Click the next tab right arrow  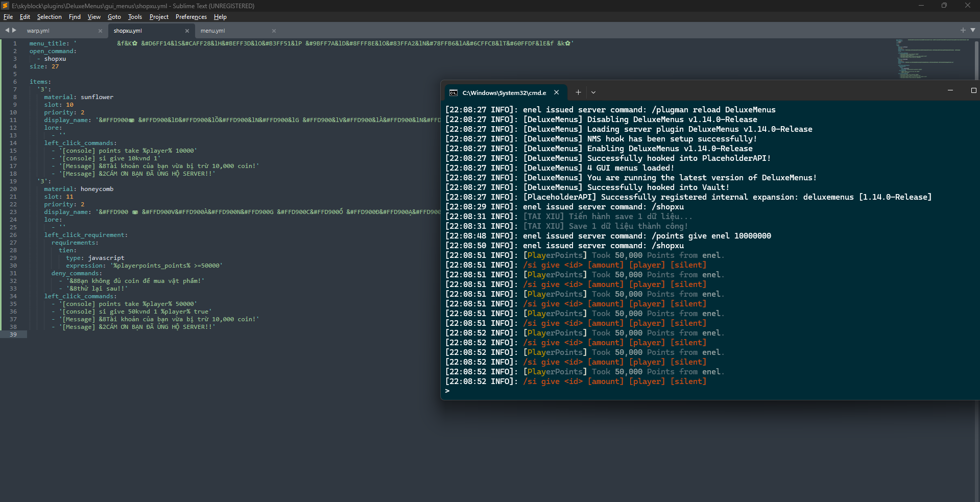[x=14, y=31]
